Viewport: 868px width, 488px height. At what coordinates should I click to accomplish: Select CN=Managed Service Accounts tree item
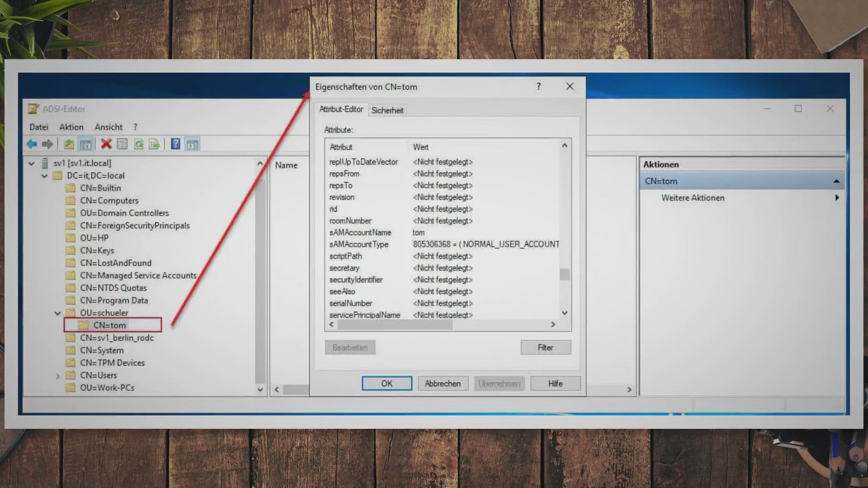point(138,276)
